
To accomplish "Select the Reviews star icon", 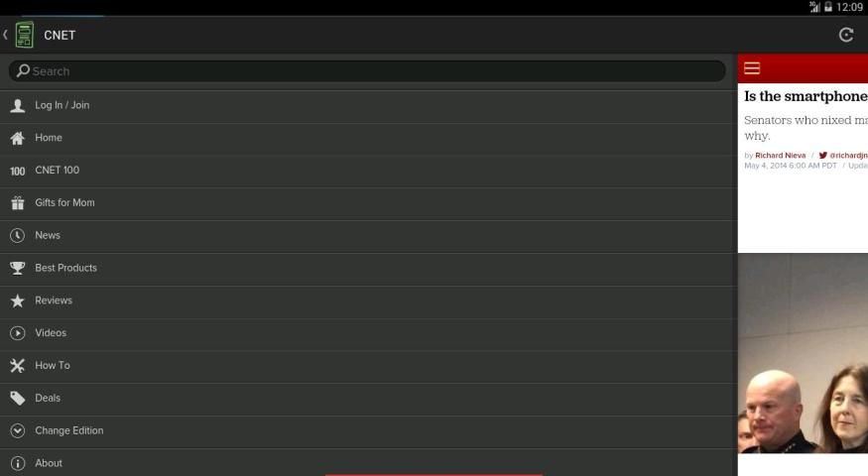I will [18, 300].
